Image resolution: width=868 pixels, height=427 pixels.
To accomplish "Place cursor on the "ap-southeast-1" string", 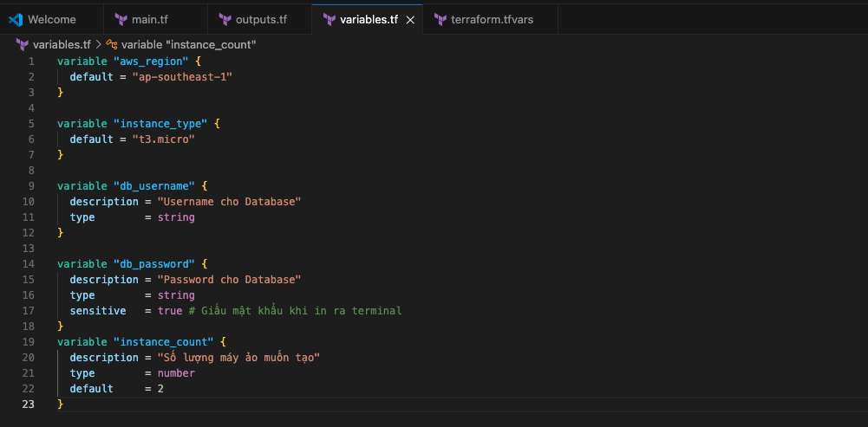I will 182,77.
